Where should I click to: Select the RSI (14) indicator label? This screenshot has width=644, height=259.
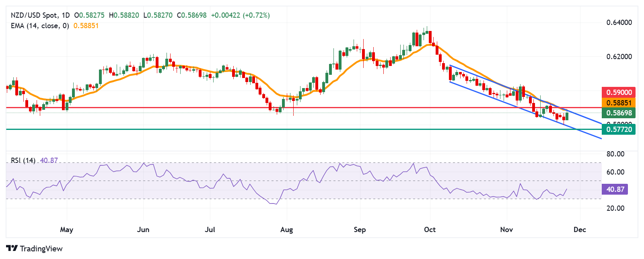pos(23,160)
